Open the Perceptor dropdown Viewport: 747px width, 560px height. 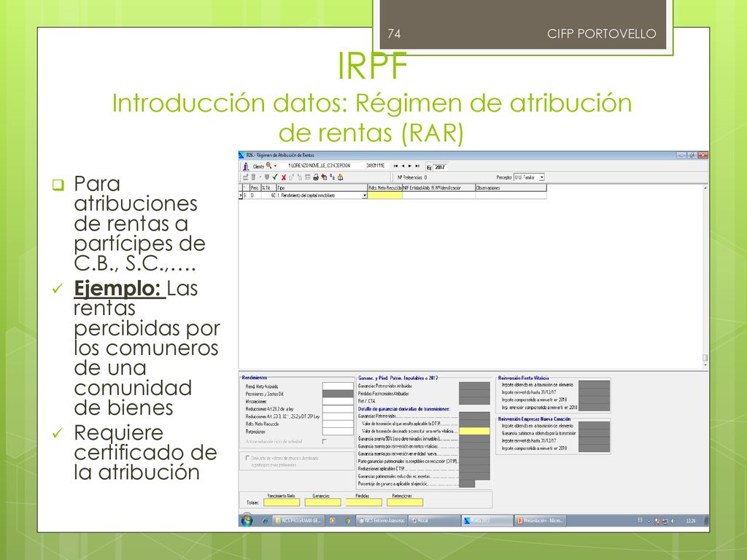[x=542, y=177]
